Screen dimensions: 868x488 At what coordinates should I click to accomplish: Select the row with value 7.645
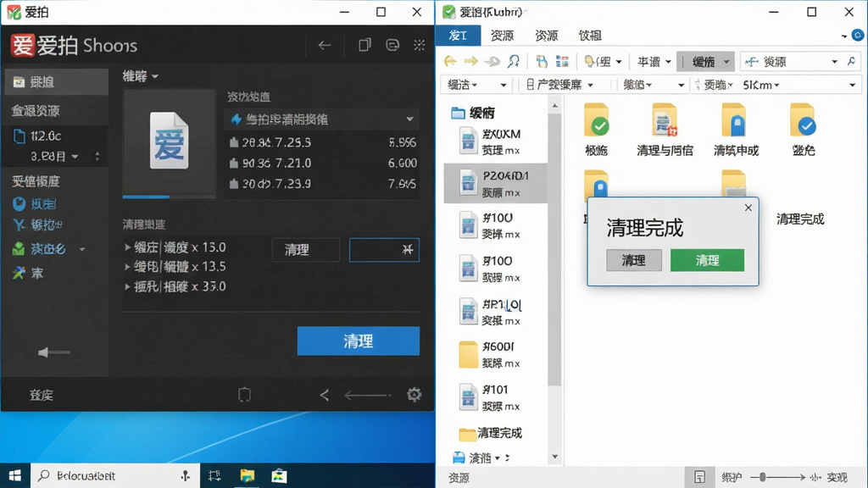point(321,184)
